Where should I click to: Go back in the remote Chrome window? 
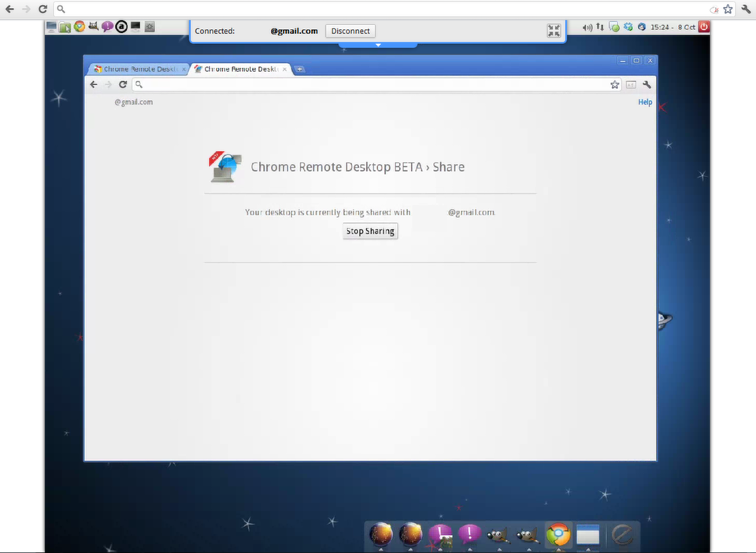coord(94,84)
